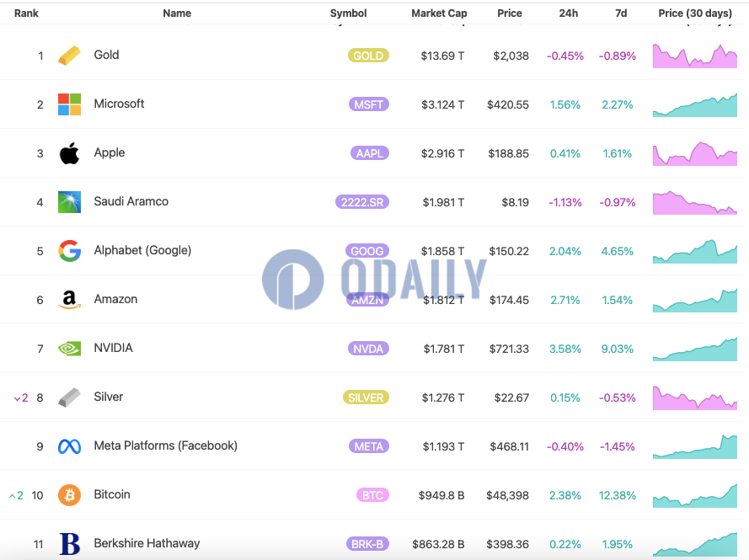Click Silver's 30-day price chart
Screen dimensions: 749x560
click(695, 397)
